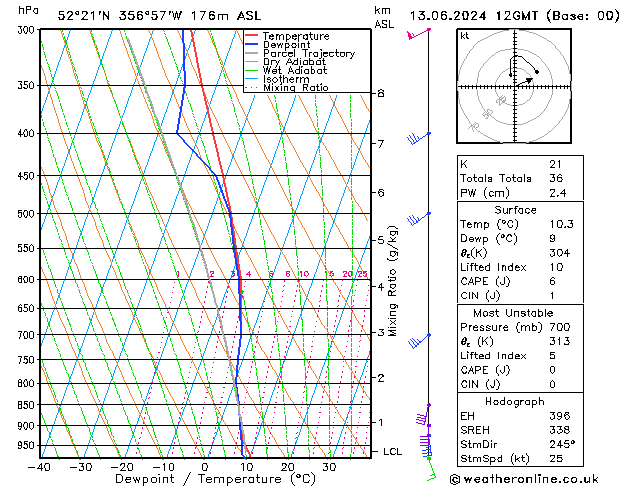Viewport: 629px width, 486px height.
Task: Click the -40 temperature axis label
Action: 39,468
